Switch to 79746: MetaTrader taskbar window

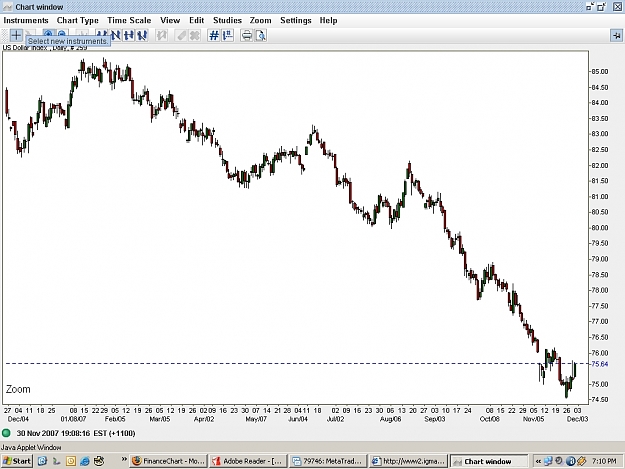pos(328,461)
